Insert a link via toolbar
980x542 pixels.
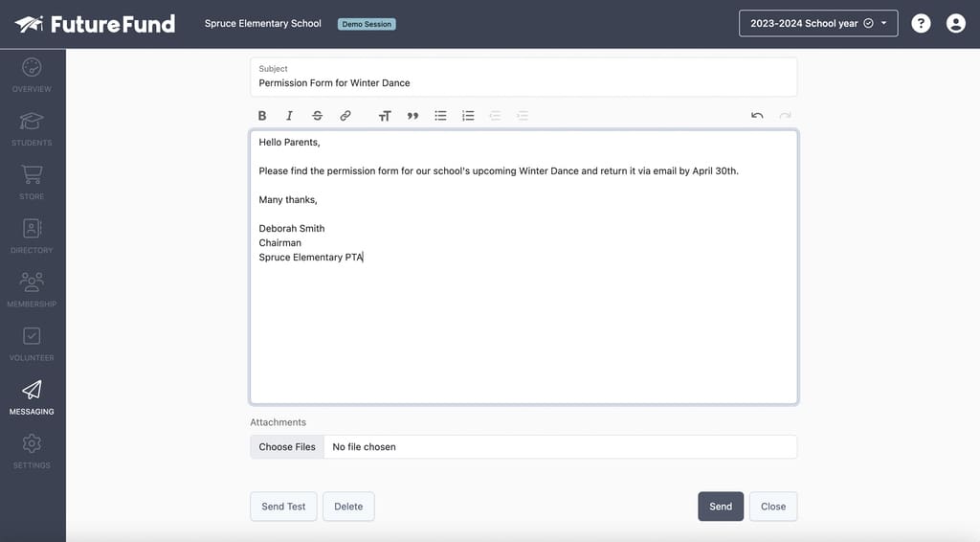click(x=345, y=116)
